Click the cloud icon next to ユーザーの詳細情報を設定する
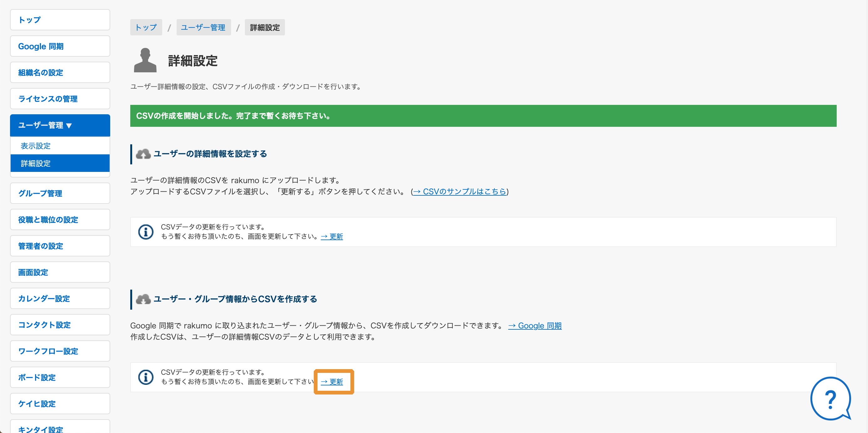Viewport: 868px width, 433px height. (x=143, y=154)
